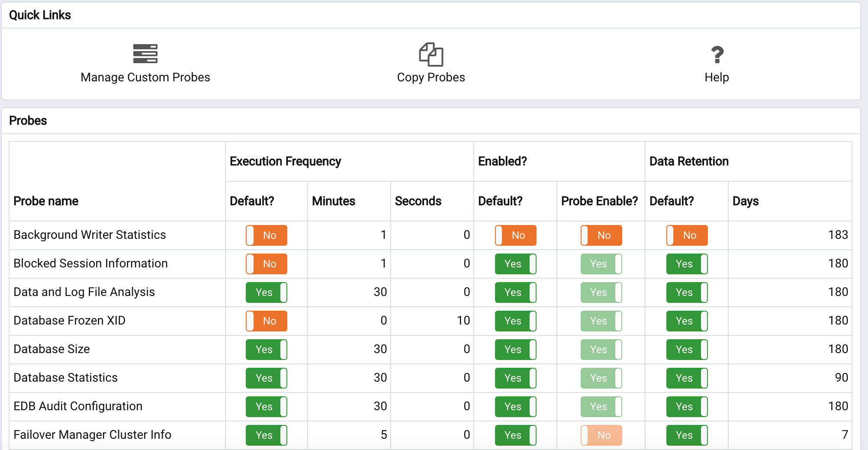Open the Help question mark icon

pos(717,55)
